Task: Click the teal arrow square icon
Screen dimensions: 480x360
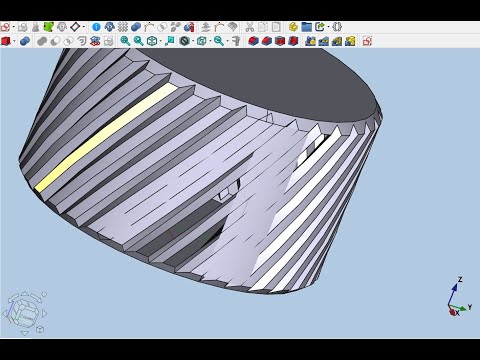Action: click(170, 41)
